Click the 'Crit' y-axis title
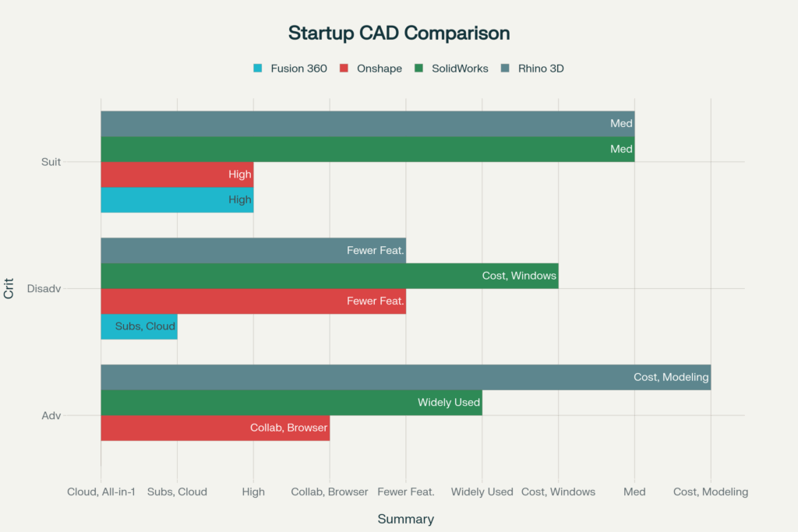Viewport: 798px width, 532px height. (x=9, y=289)
